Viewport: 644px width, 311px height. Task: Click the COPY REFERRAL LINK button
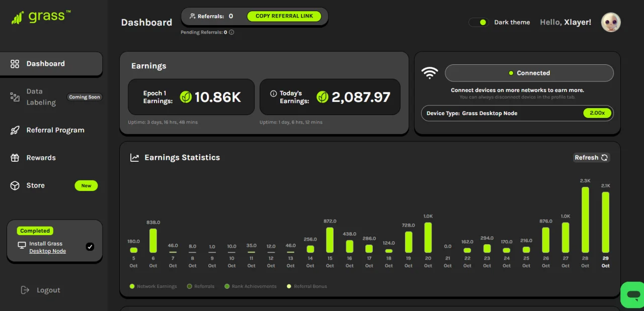coord(284,16)
